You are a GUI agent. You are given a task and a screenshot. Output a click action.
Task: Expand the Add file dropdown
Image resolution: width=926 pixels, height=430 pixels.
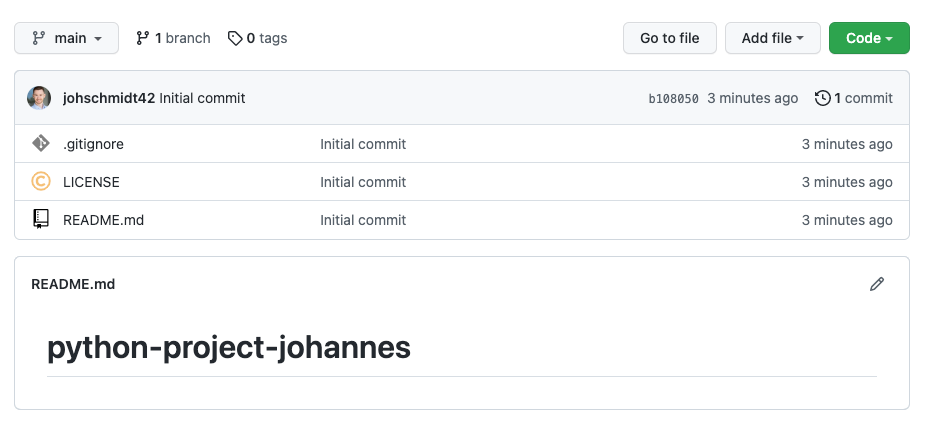(x=772, y=38)
